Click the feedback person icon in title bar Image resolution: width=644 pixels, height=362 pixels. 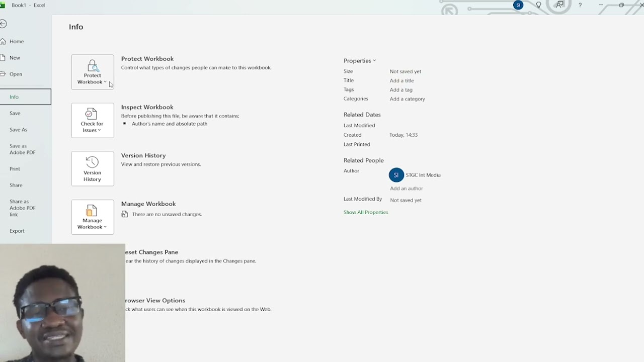(x=559, y=5)
